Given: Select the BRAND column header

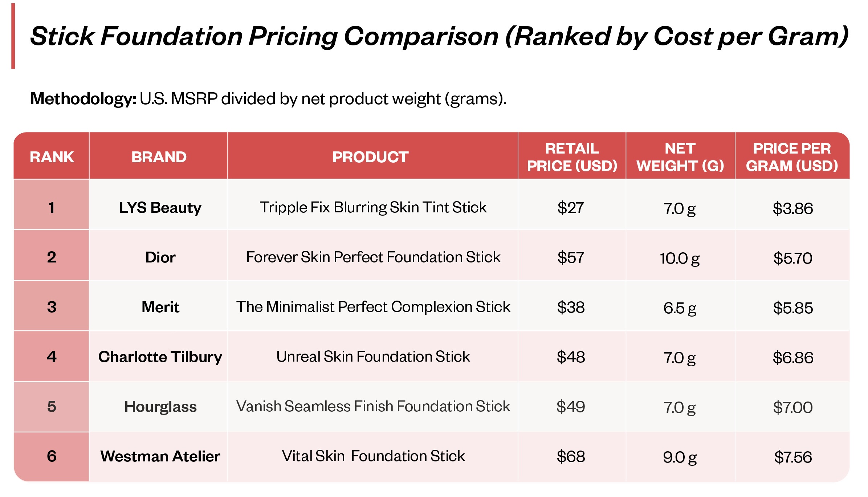Looking at the screenshot, I should coord(159,157).
